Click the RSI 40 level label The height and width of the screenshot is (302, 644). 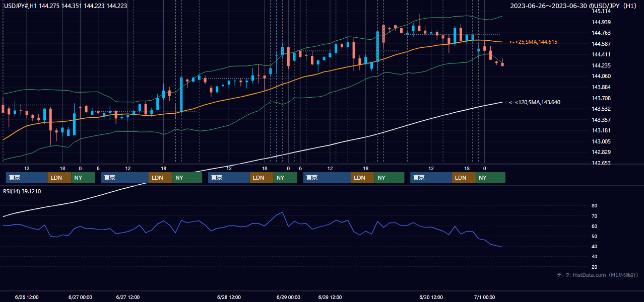coord(595,246)
